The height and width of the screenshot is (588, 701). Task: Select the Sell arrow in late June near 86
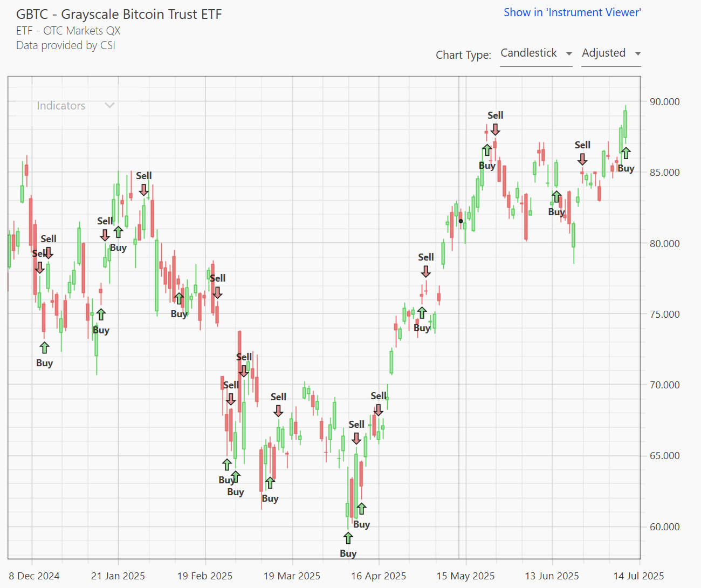[582, 159]
